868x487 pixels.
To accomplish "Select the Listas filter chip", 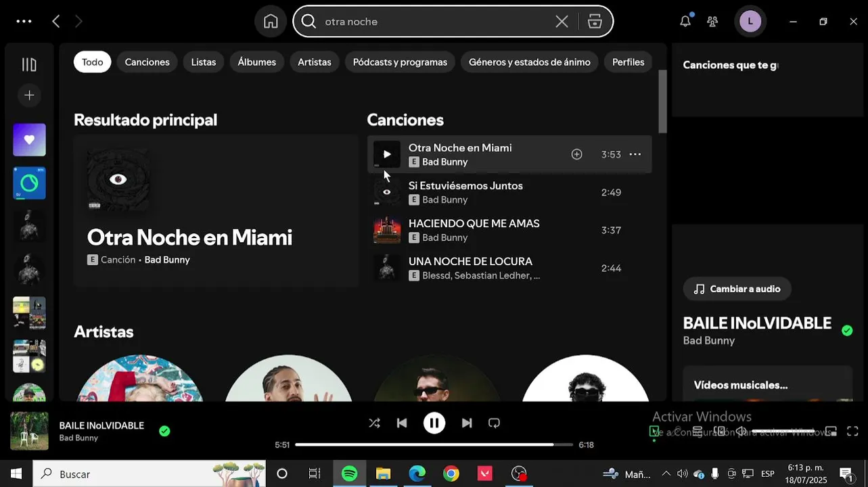I will (204, 62).
